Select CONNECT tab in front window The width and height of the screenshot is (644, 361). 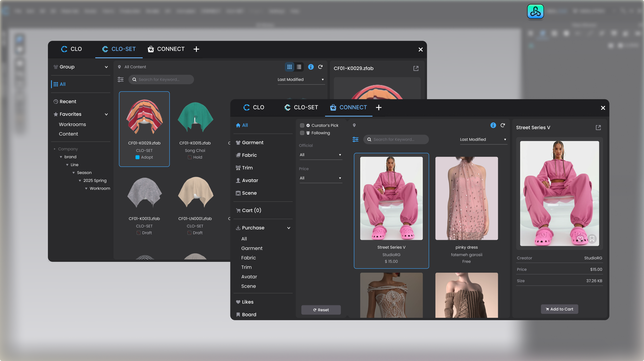pos(348,108)
